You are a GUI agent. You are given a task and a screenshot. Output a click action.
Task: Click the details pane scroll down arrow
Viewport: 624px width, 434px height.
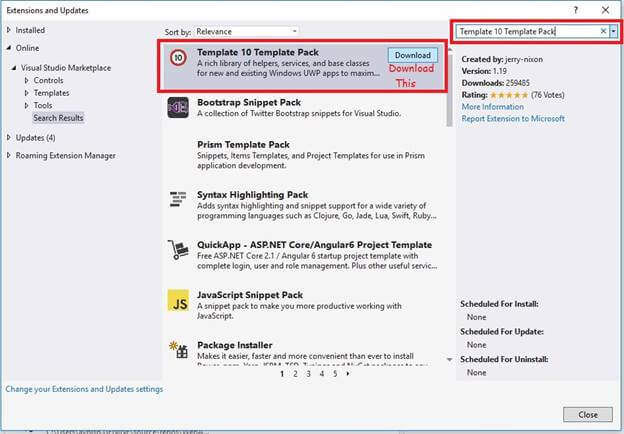click(x=449, y=360)
